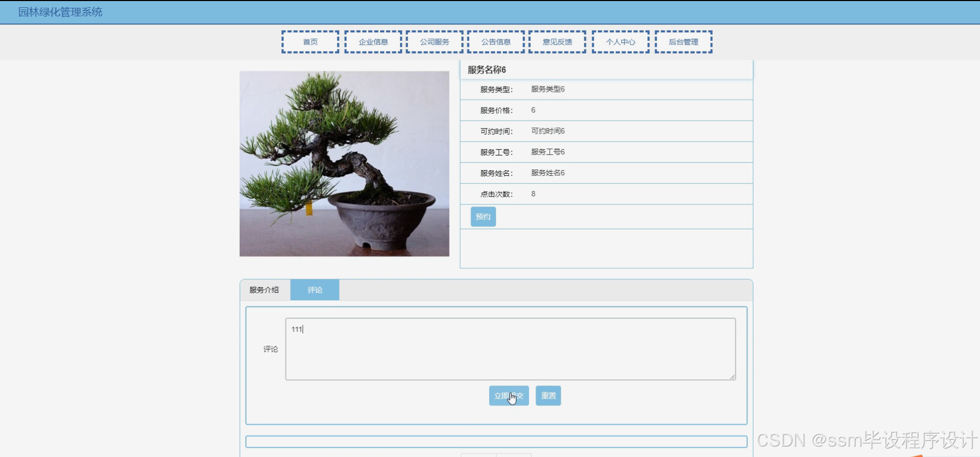Go to 后台管理 in the navigation

(683, 42)
